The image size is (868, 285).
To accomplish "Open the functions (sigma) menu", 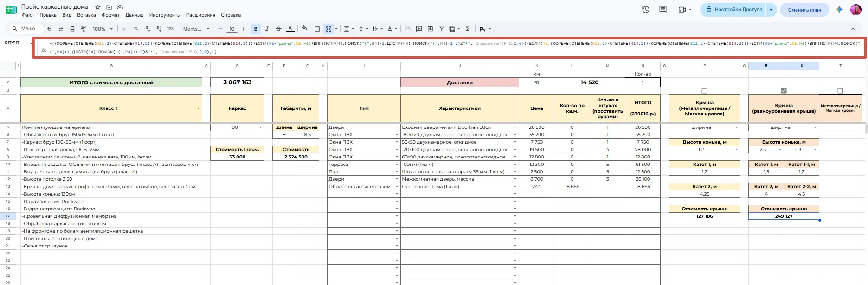I will click(x=468, y=29).
